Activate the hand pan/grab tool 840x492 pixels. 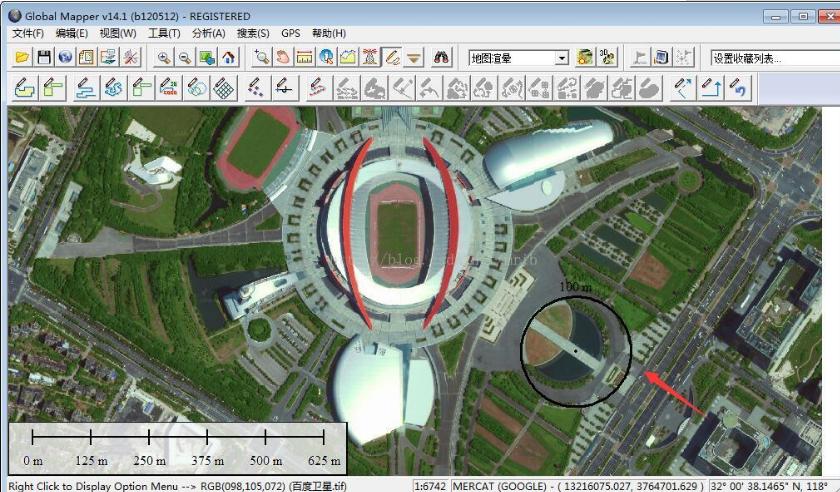click(x=283, y=57)
